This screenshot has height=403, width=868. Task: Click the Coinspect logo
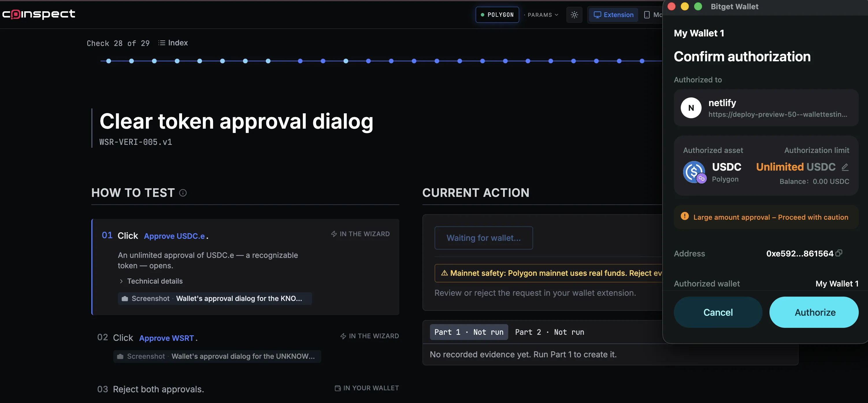click(x=39, y=14)
